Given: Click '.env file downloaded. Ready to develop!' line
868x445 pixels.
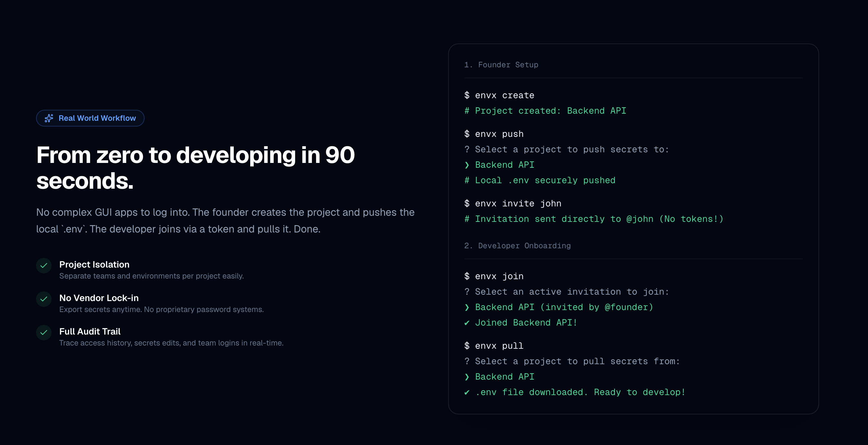Looking at the screenshot, I should click(574, 393).
